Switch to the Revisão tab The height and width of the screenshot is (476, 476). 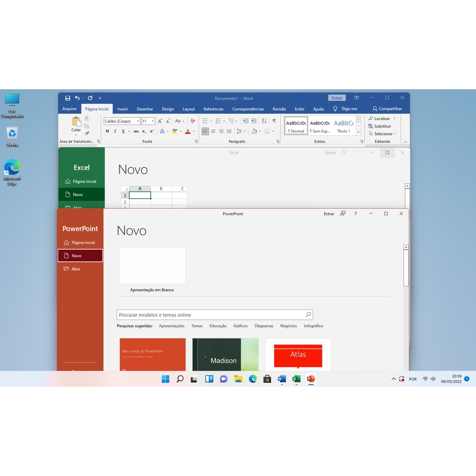coord(279,109)
